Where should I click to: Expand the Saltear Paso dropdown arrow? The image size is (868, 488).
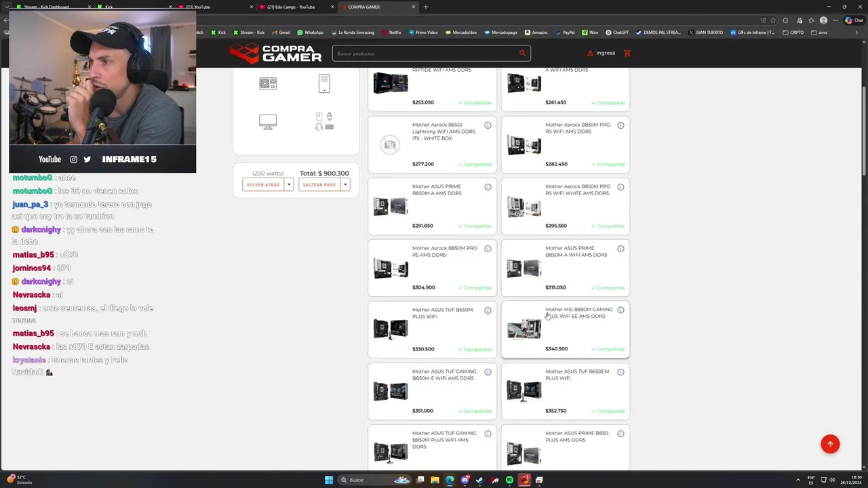coord(345,184)
